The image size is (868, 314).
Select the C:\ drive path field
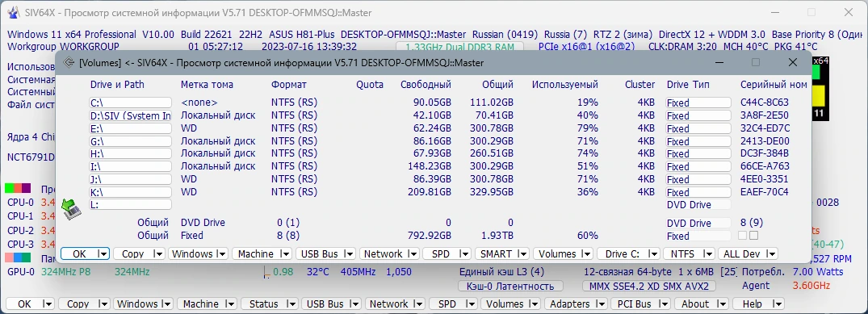[130, 103]
